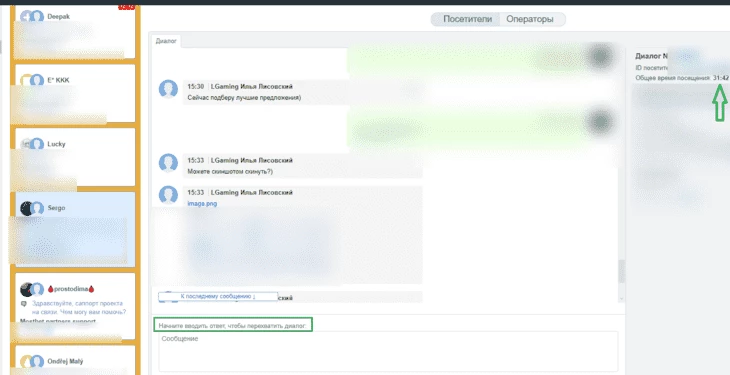730x375 pixels.
Task: Click the operator avatar beside the 15:30 message
Action: tap(168, 89)
